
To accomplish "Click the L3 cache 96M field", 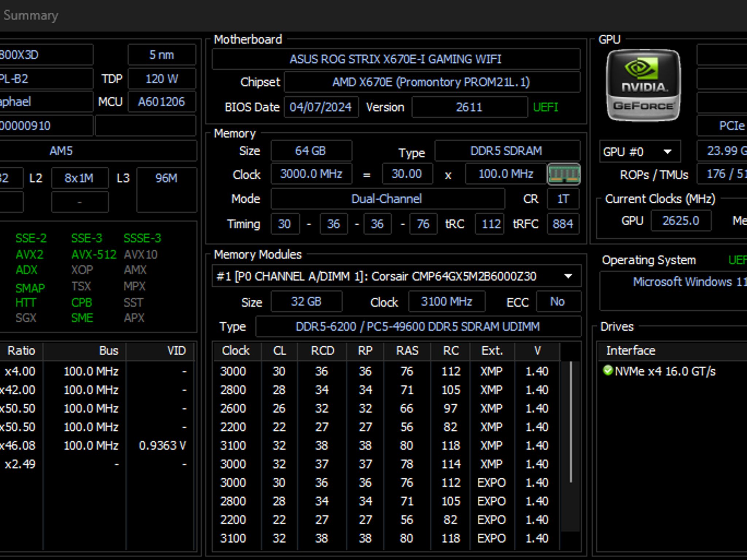I will click(x=166, y=190).
